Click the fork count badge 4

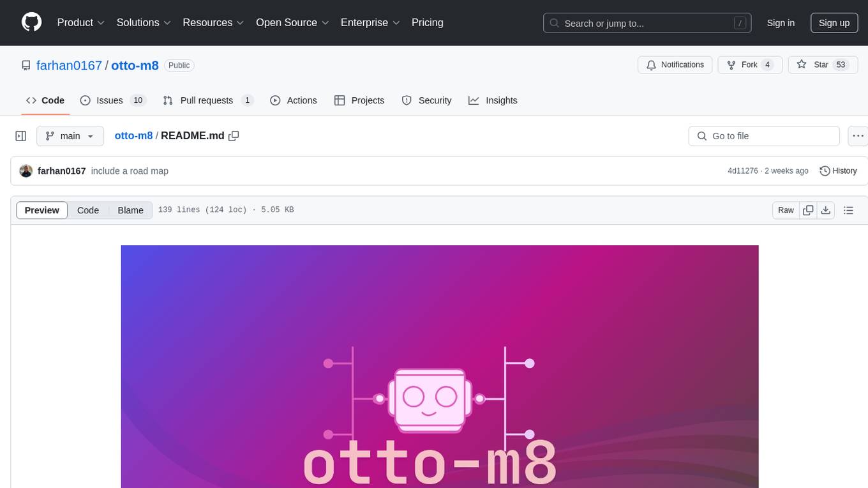pos(768,65)
